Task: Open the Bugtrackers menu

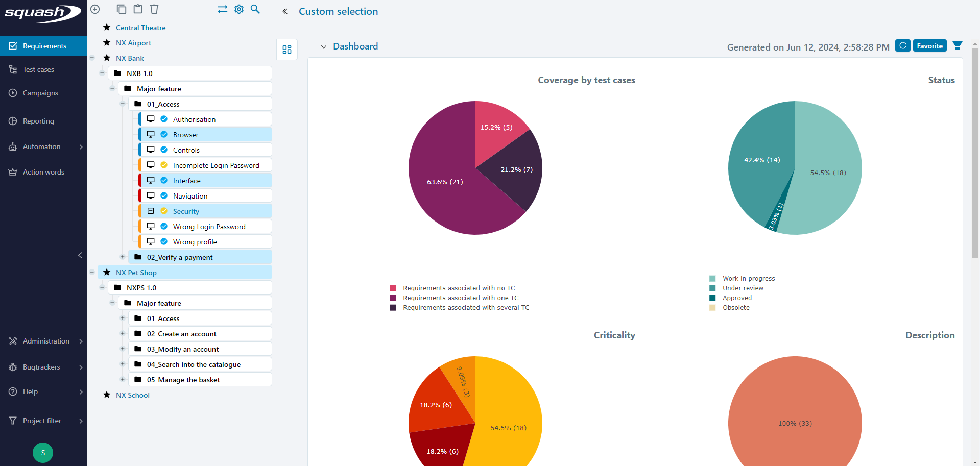Action: tap(40, 367)
